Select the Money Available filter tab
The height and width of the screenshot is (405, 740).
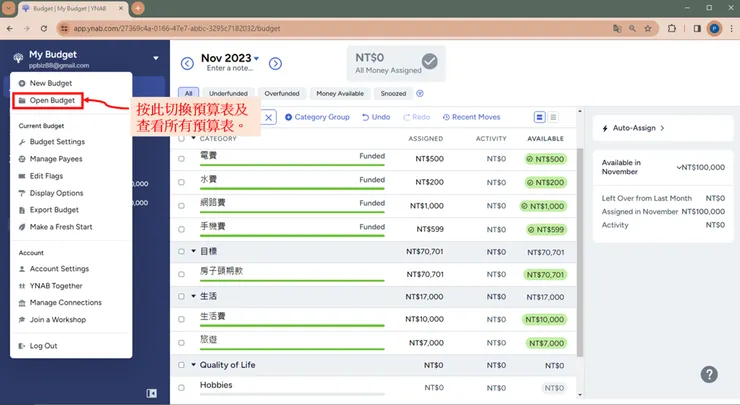point(340,93)
